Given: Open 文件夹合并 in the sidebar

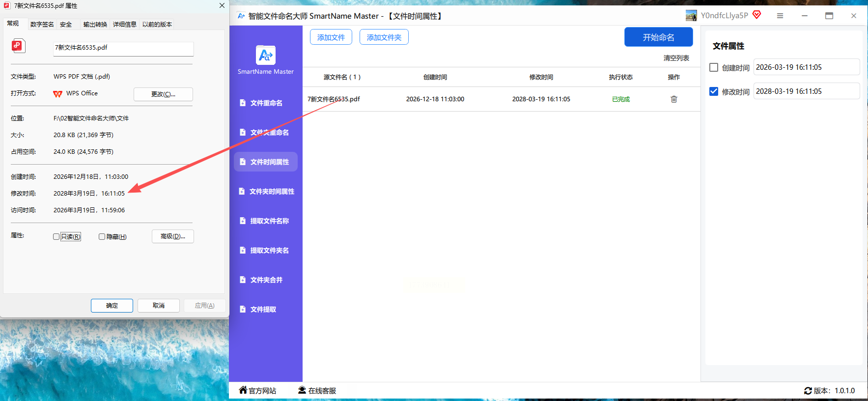Looking at the screenshot, I should coord(266,280).
